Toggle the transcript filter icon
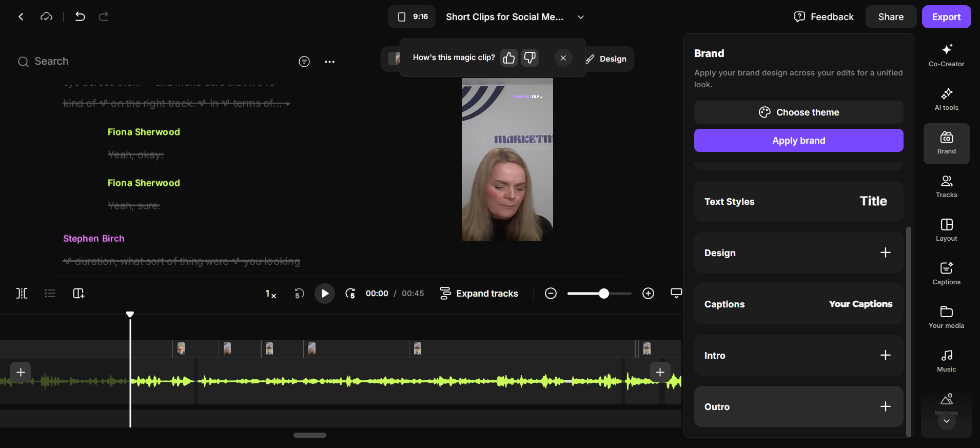The image size is (980, 448). [304, 62]
